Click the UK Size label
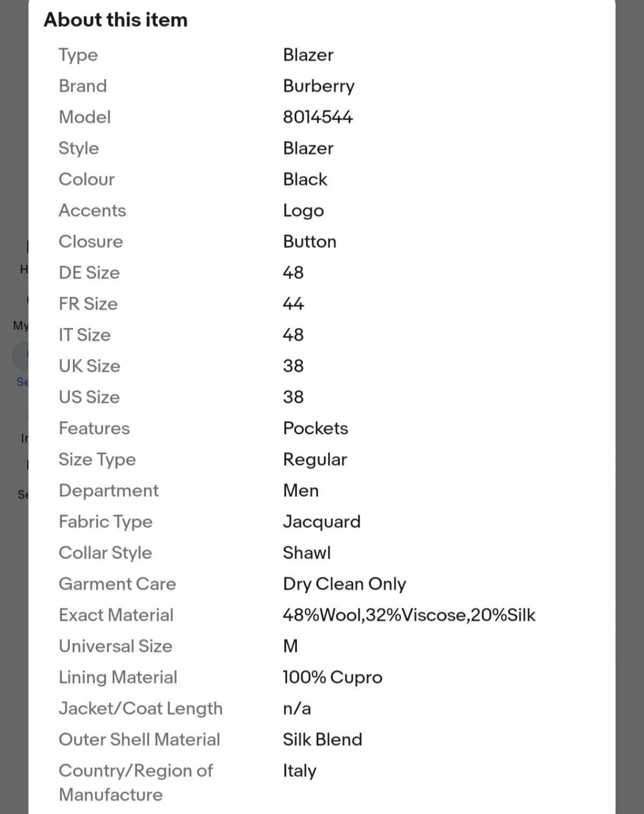Viewport: 644px width, 814px height. pyautogui.click(x=89, y=366)
